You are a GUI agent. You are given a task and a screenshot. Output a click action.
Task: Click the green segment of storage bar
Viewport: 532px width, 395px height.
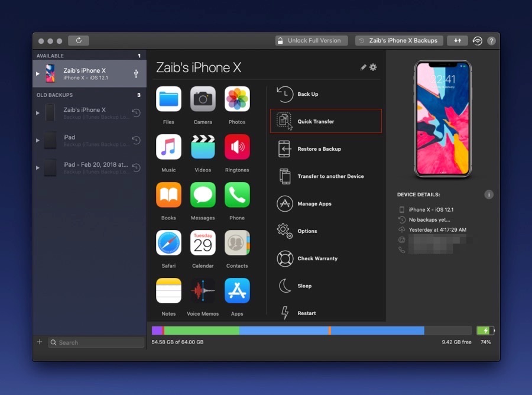202,330
